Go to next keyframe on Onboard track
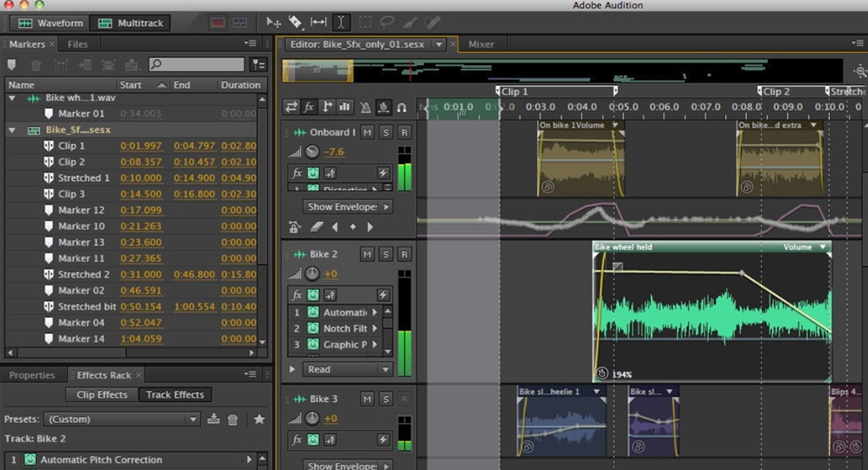Viewport: 868px width, 470px height. click(370, 226)
